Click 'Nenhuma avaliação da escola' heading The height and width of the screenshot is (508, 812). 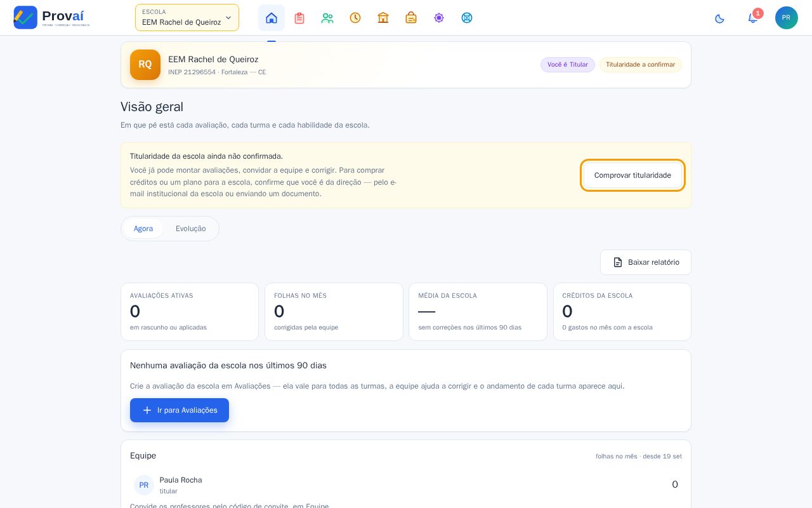coord(228,366)
